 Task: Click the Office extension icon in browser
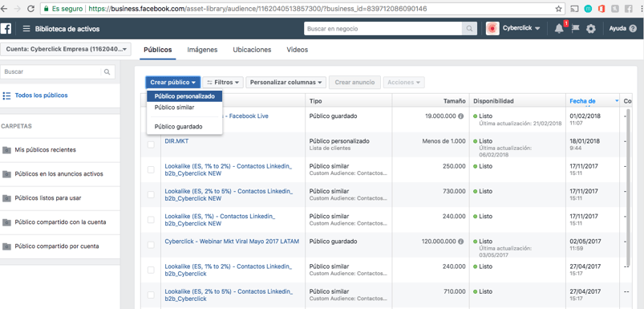pos(601,8)
